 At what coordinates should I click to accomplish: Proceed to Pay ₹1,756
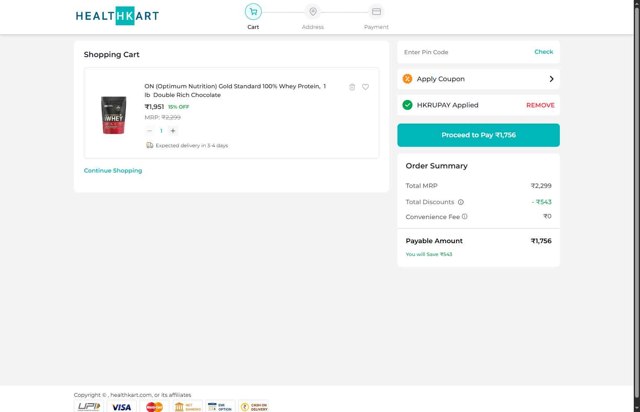(x=478, y=135)
